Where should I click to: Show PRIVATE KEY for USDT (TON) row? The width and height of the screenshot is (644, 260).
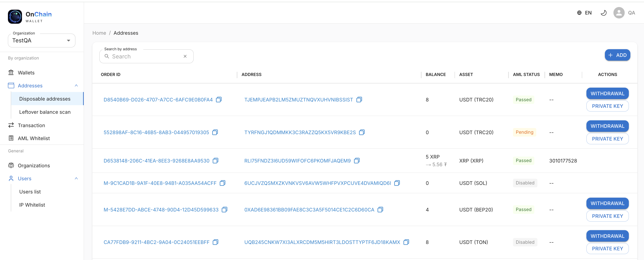(x=607, y=249)
